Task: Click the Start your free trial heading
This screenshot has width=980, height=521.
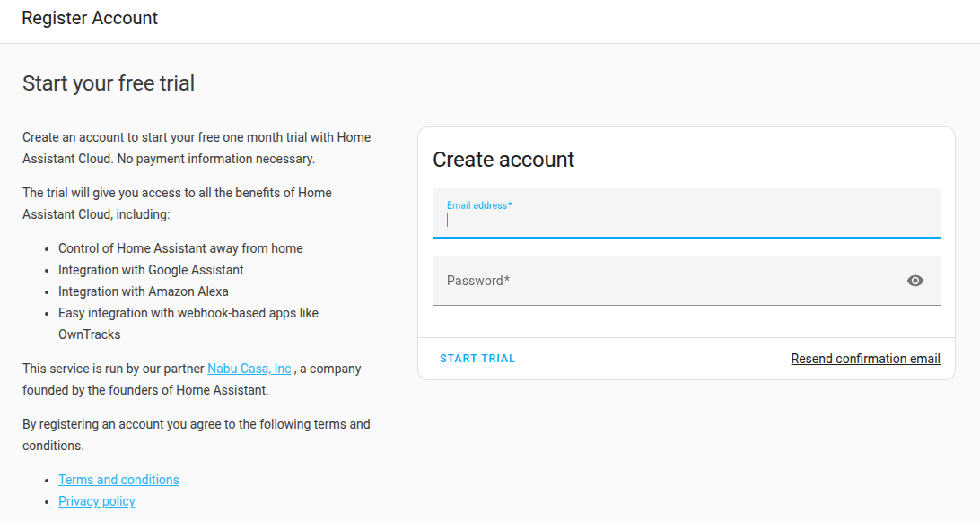Action: click(x=108, y=82)
